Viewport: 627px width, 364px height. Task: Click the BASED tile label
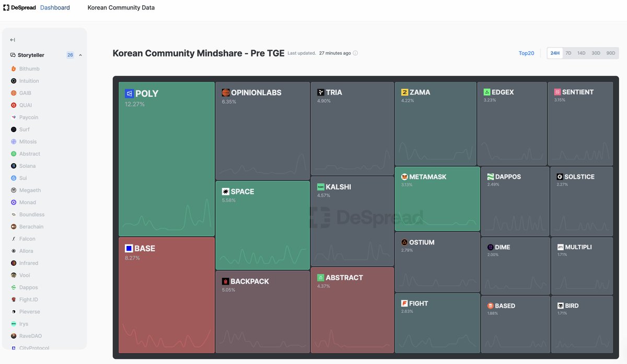click(x=505, y=306)
